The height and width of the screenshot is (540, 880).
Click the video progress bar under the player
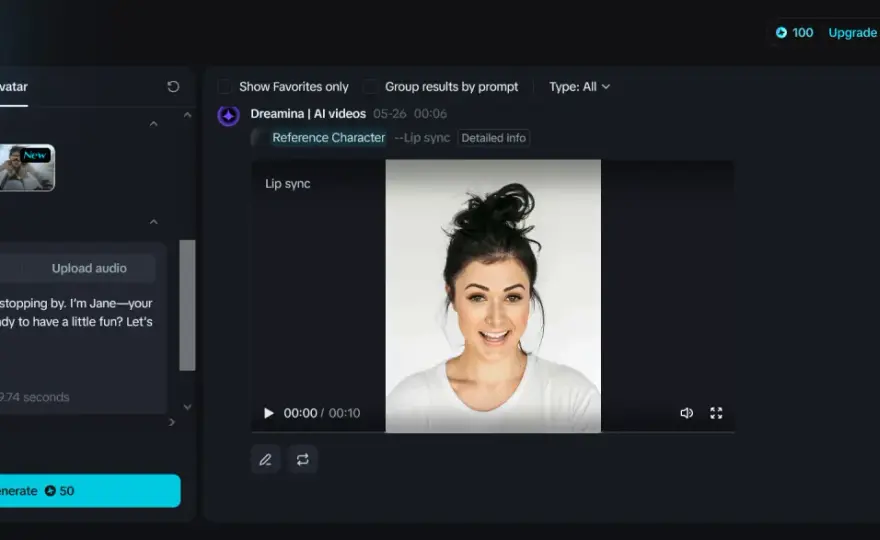493,432
